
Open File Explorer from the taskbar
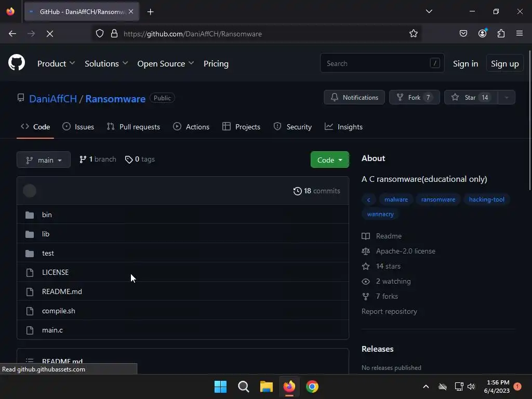(267, 387)
